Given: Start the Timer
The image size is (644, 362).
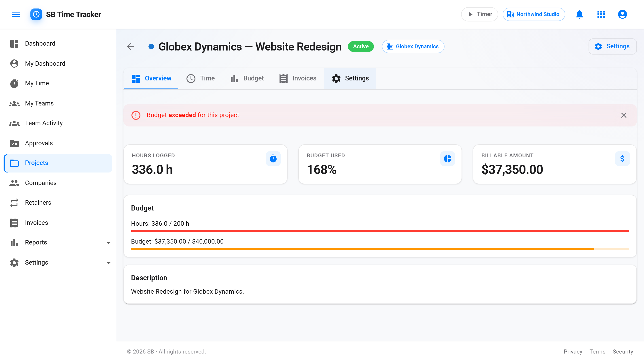Looking at the screenshot, I should point(479,14).
